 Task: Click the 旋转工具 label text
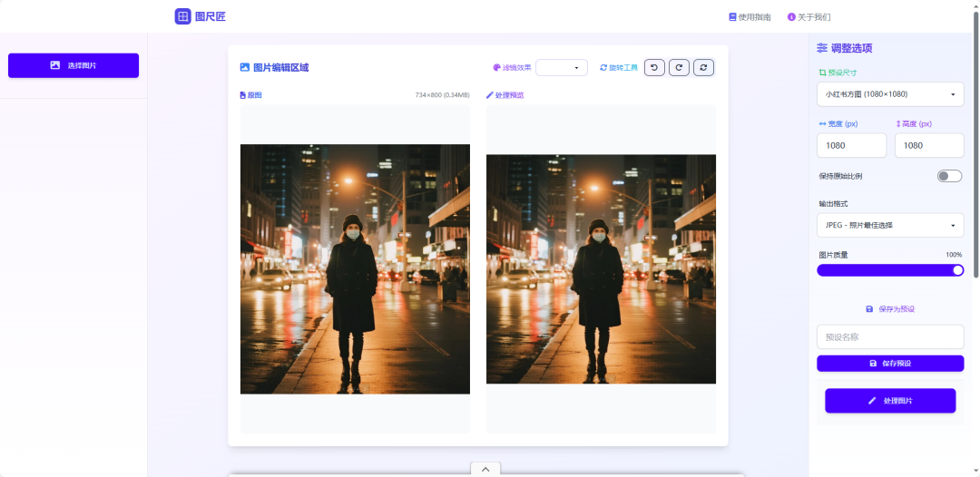pyautogui.click(x=623, y=67)
